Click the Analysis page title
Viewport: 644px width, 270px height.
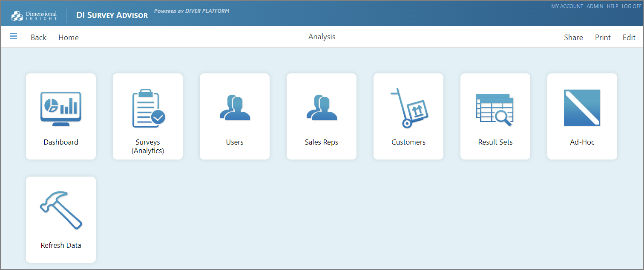(x=322, y=37)
